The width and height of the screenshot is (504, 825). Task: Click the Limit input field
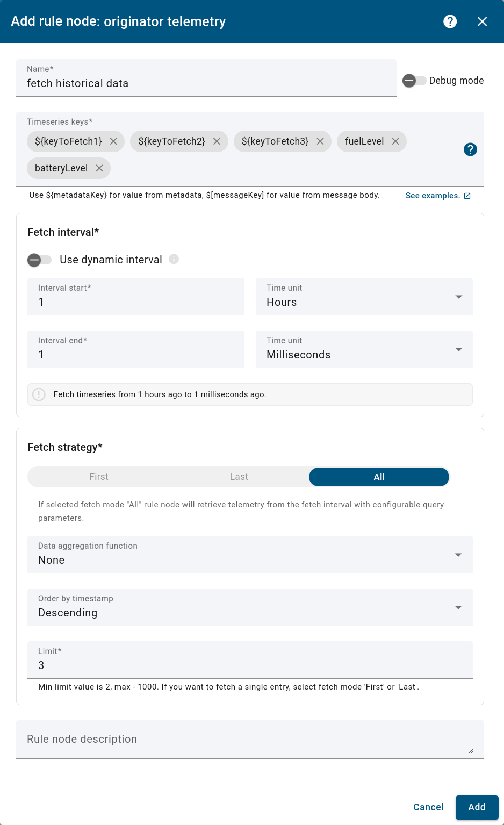tap(250, 660)
